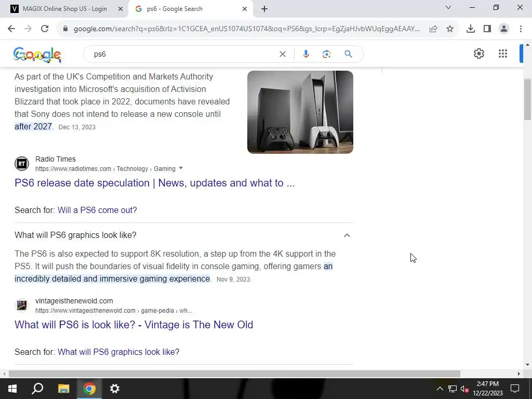
Task: Click the highlighted 'after 2027' text
Action: point(33,127)
